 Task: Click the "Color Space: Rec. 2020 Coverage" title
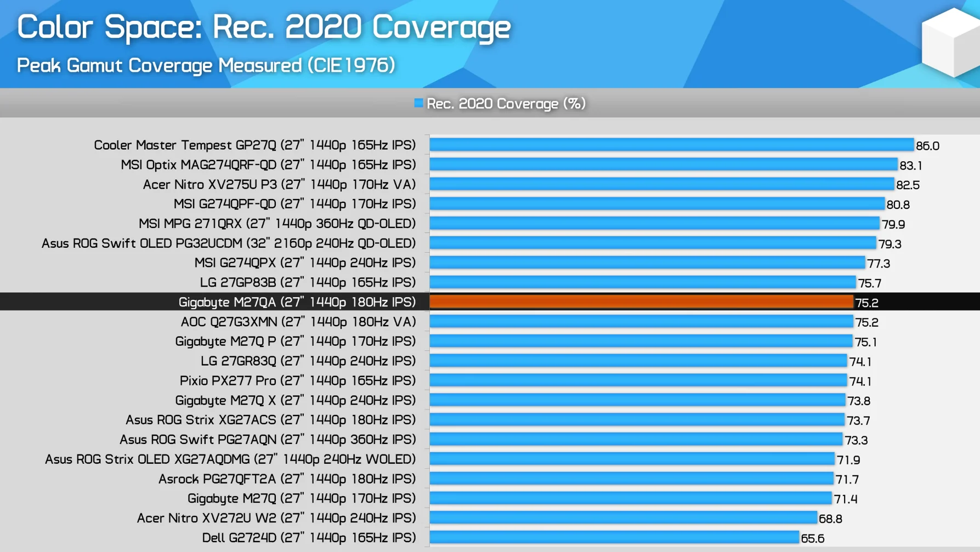coord(264,27)
